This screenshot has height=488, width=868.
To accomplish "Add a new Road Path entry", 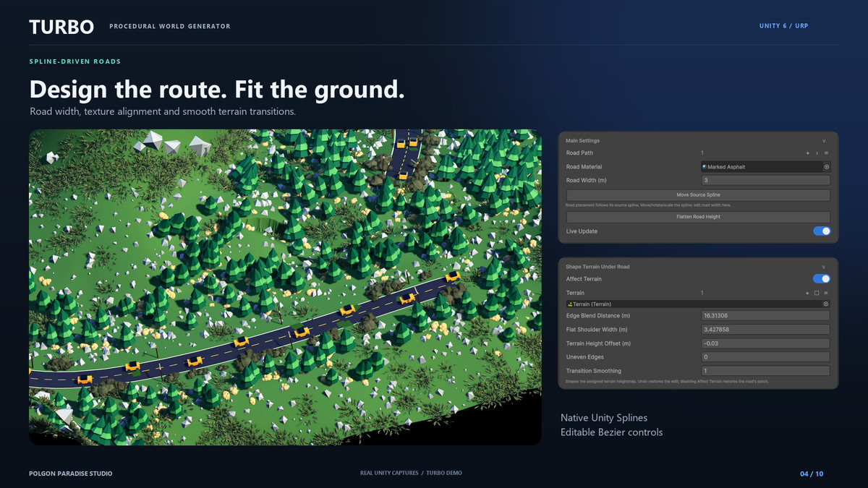I will point(808,153).
